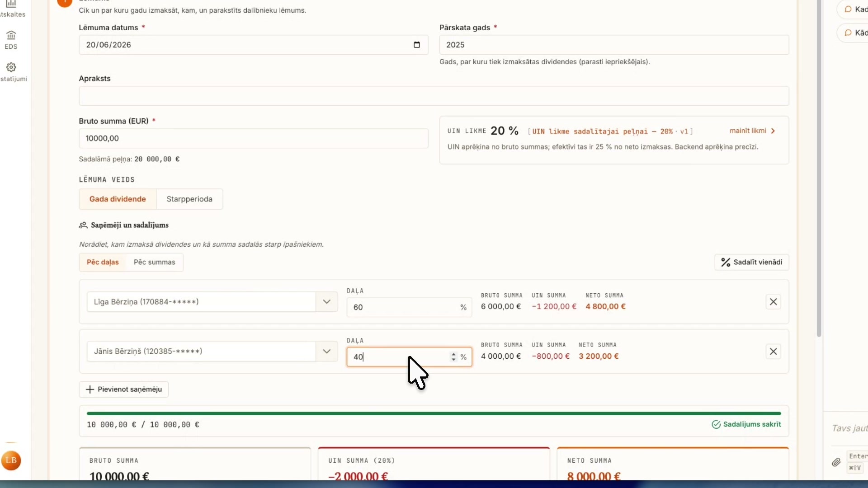
Task: Remove recipient Jānis Bērziņš row
Action: 774,352
